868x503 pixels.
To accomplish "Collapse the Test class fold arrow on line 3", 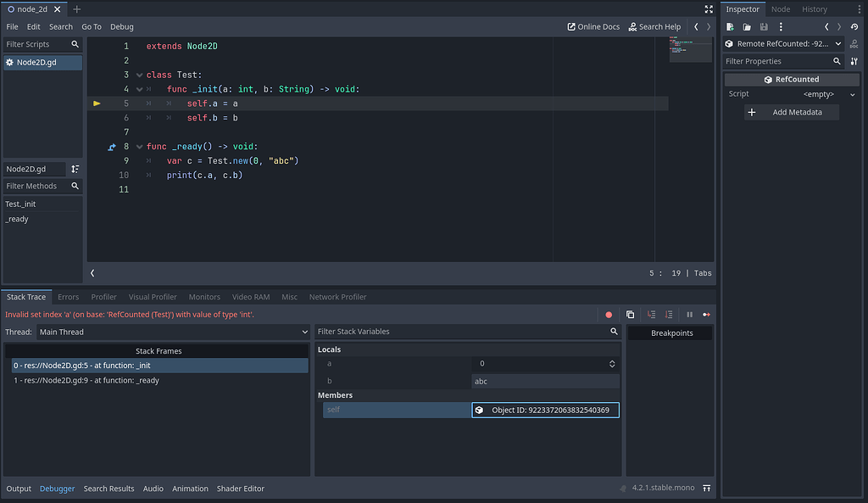I will pyautogui.click(x=139, y=74).
